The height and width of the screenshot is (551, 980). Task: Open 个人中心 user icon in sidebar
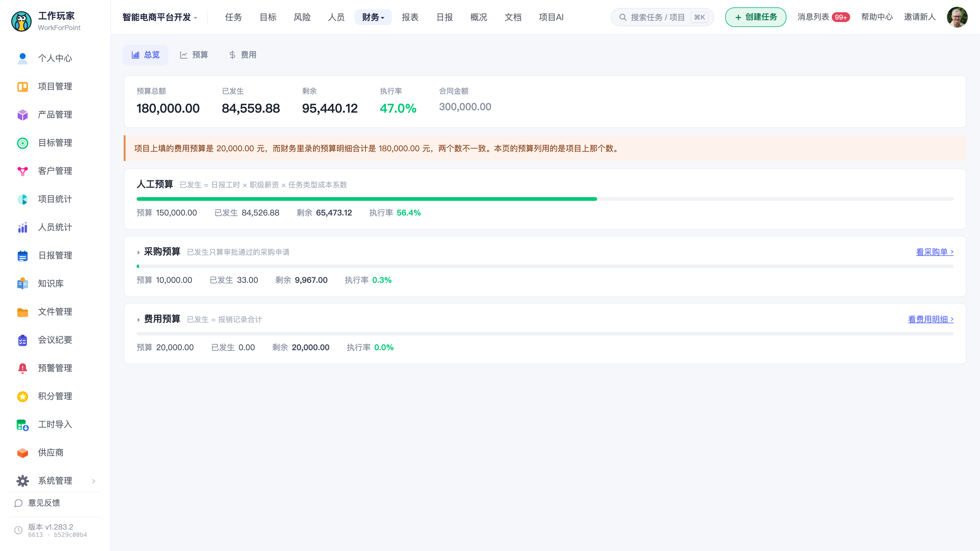coord(22,58)
